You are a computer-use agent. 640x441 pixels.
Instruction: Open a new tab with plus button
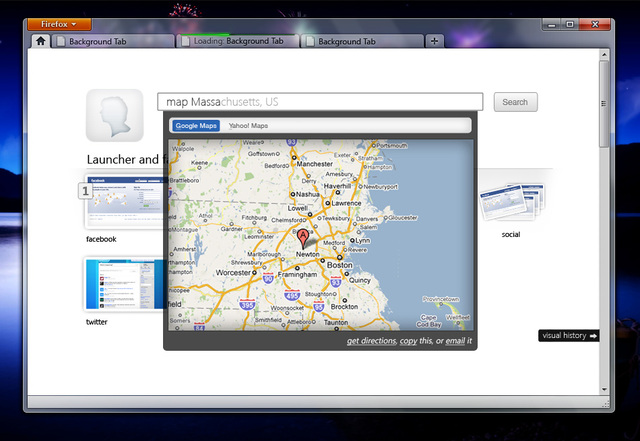[434, 41]
